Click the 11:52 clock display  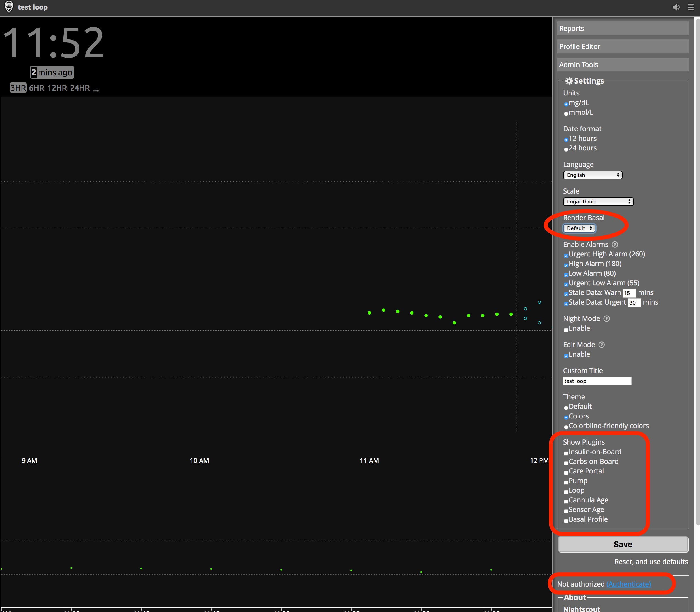(53, 43)
